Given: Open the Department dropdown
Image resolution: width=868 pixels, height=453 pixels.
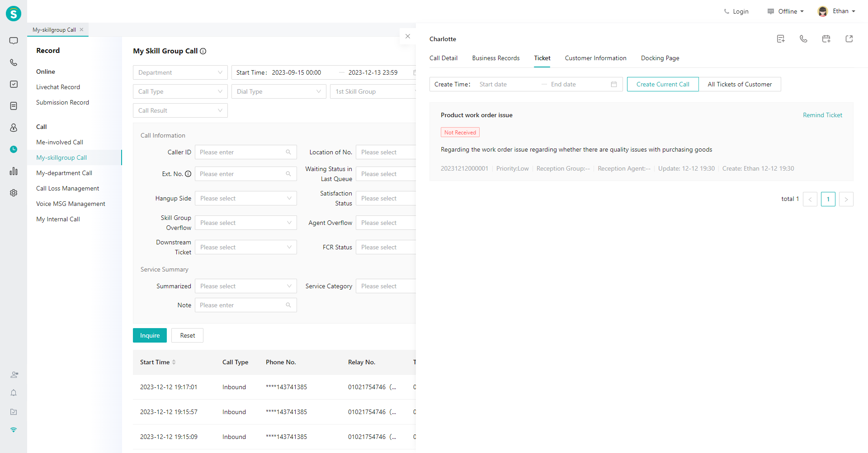Looking at the screenshot, I should click(180, 72).
